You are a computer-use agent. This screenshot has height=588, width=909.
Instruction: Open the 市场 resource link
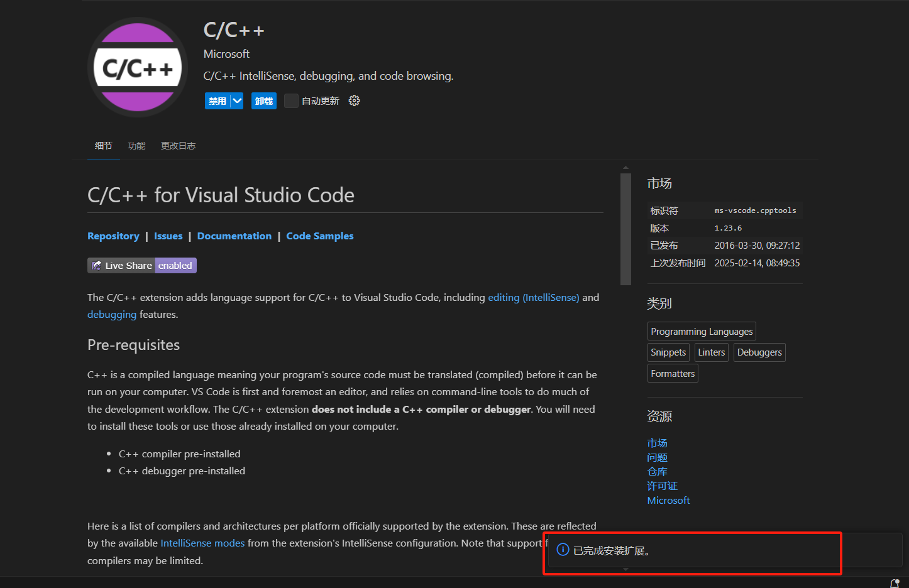[658, 444]
